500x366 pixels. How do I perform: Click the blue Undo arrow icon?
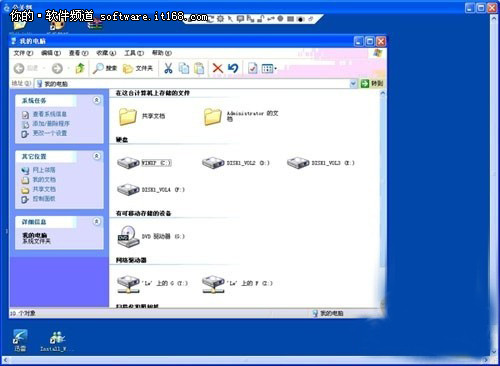[x=233, y=68]
